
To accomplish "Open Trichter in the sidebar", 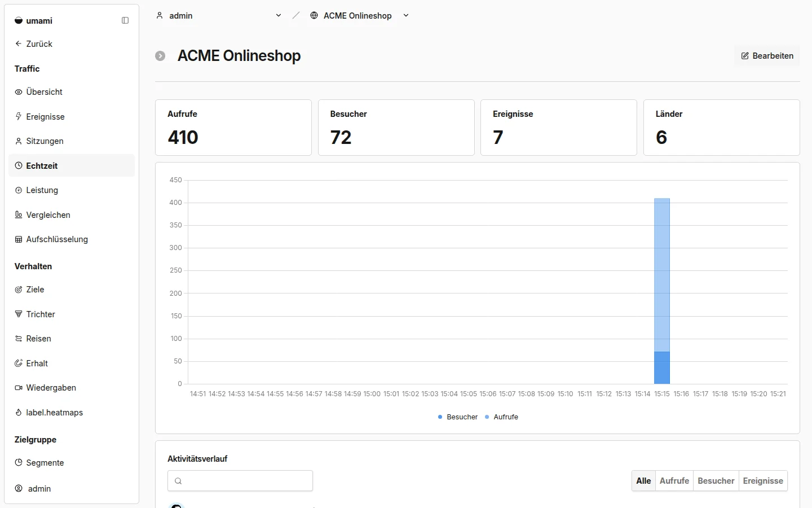I will 72,314.
